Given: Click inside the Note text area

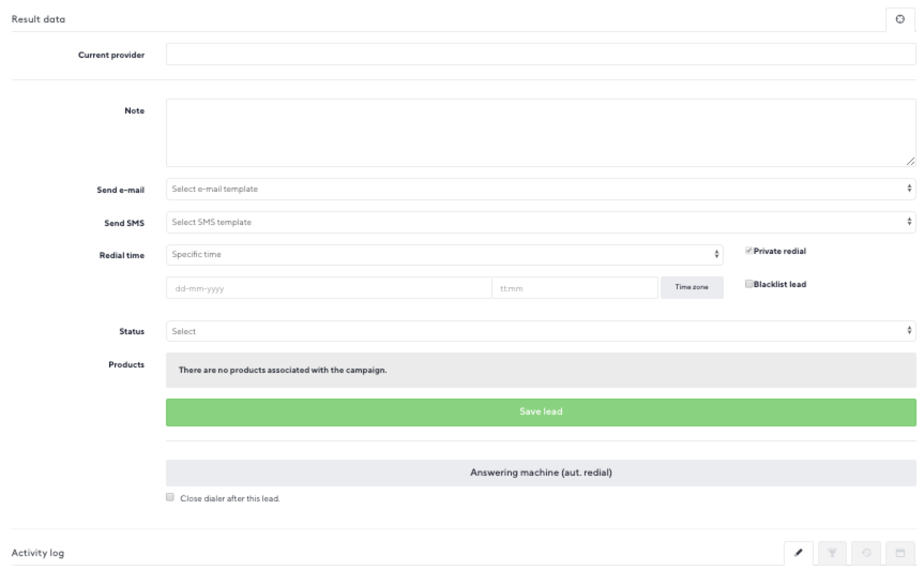Looking at the screenshot, I should (541, 133).
